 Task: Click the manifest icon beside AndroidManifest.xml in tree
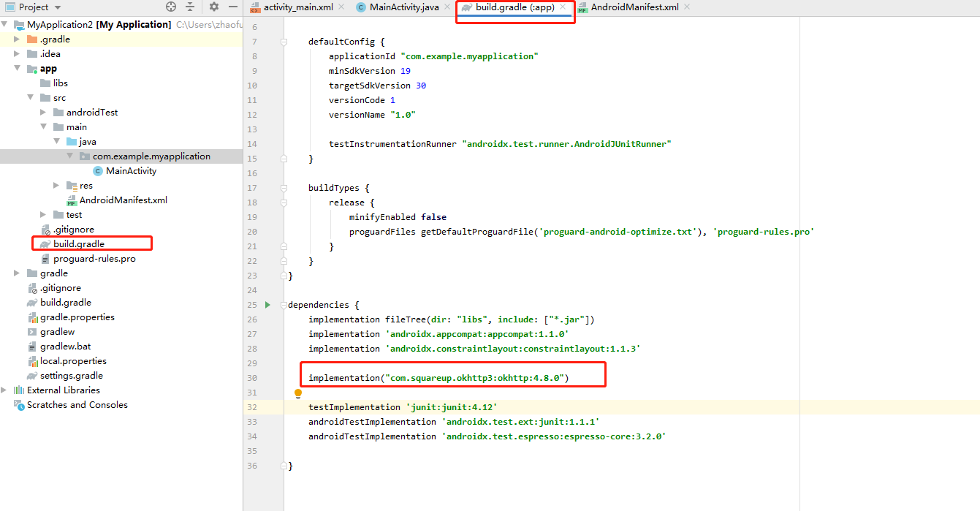click(72, 200)
